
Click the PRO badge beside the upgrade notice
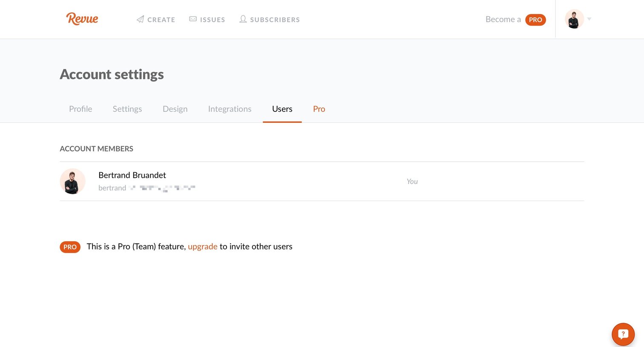[70, 247]
